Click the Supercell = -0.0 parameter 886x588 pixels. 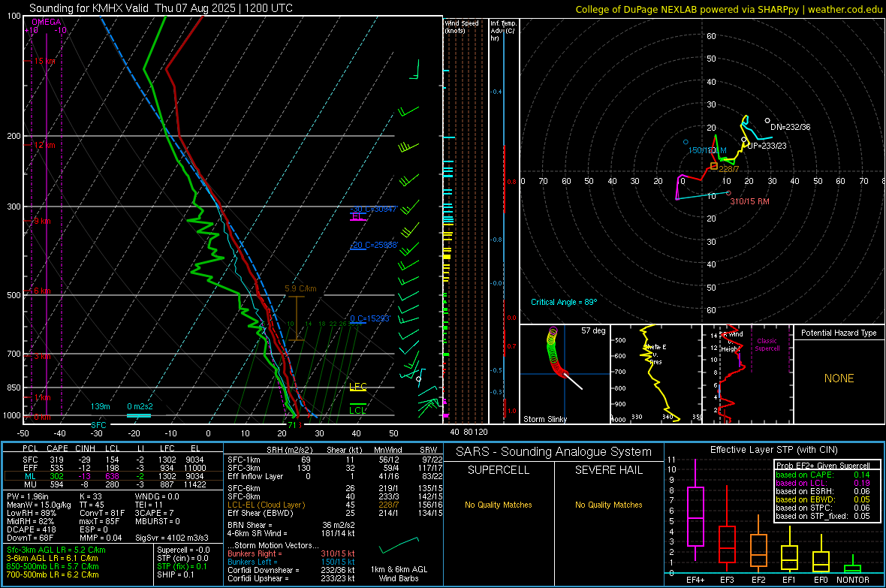pos(183,550)
